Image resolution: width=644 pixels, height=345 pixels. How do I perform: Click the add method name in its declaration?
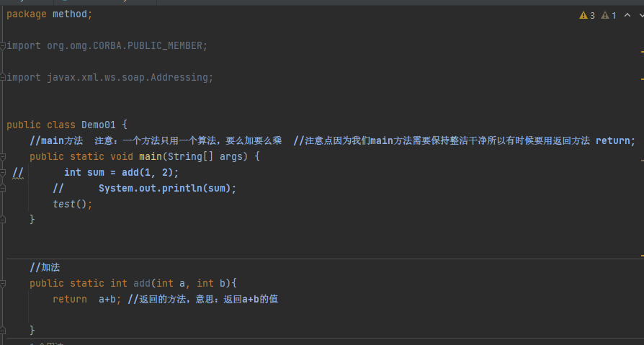pos(141,283)
